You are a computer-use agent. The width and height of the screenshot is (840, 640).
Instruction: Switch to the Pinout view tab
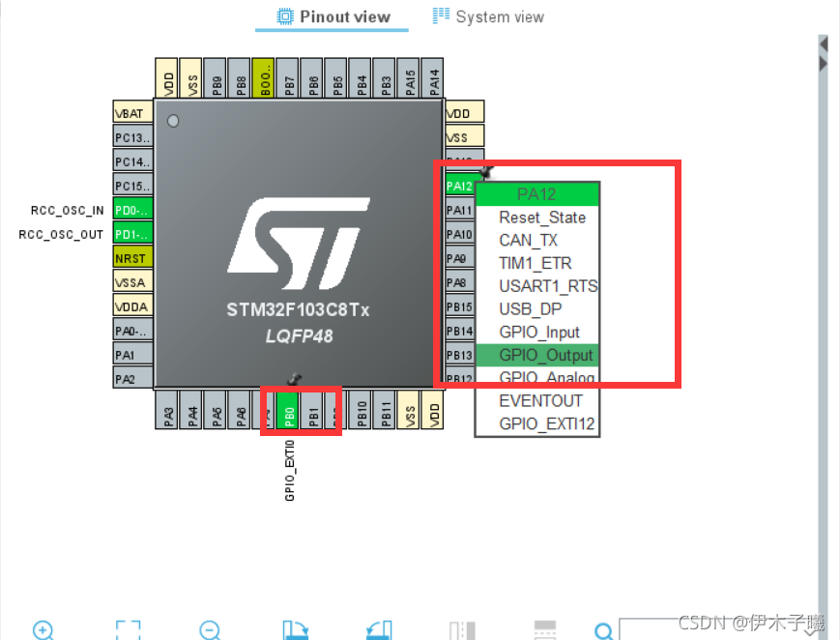(x=333, y=17)
